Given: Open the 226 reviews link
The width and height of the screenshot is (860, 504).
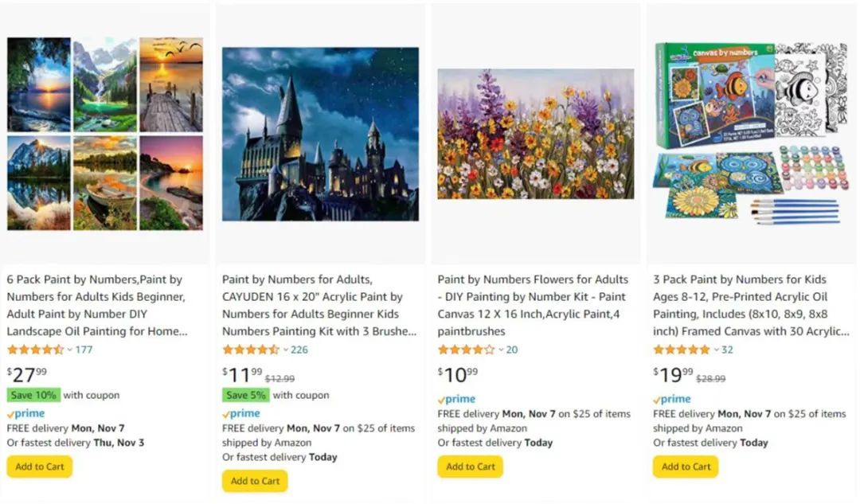Looking at the screenshot, I should [299, 350].
